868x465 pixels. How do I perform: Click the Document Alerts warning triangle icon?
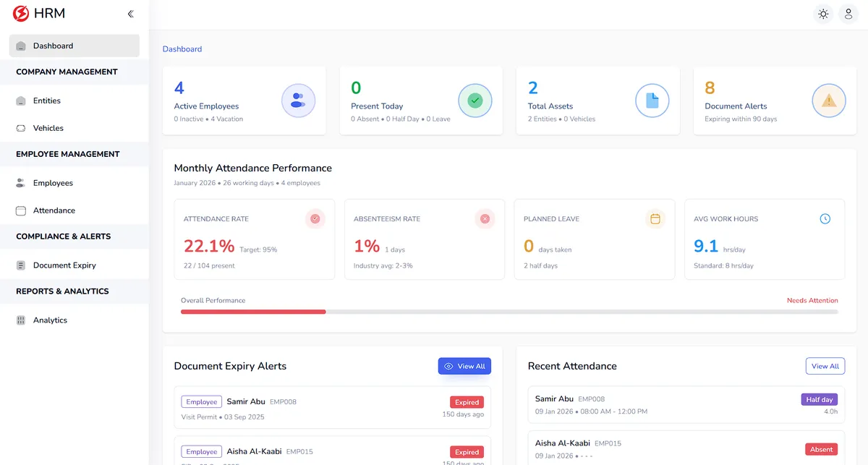coord(829,101)
